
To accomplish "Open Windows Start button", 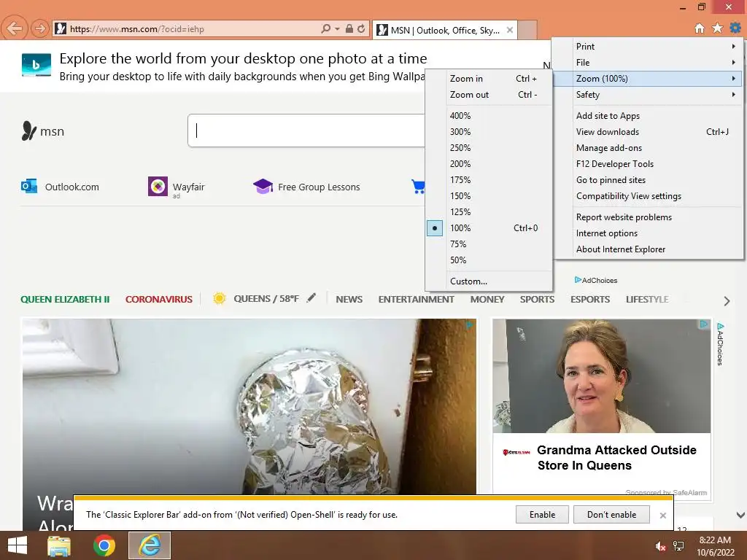I will pyautogui.click(x=18, y=545).
